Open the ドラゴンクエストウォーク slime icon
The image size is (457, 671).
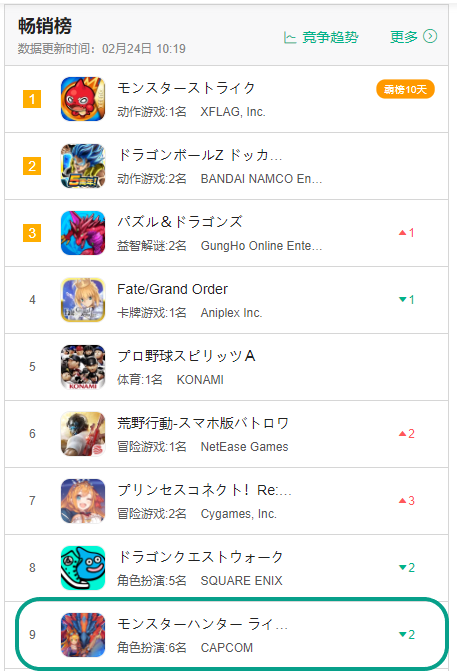[83, 568]
